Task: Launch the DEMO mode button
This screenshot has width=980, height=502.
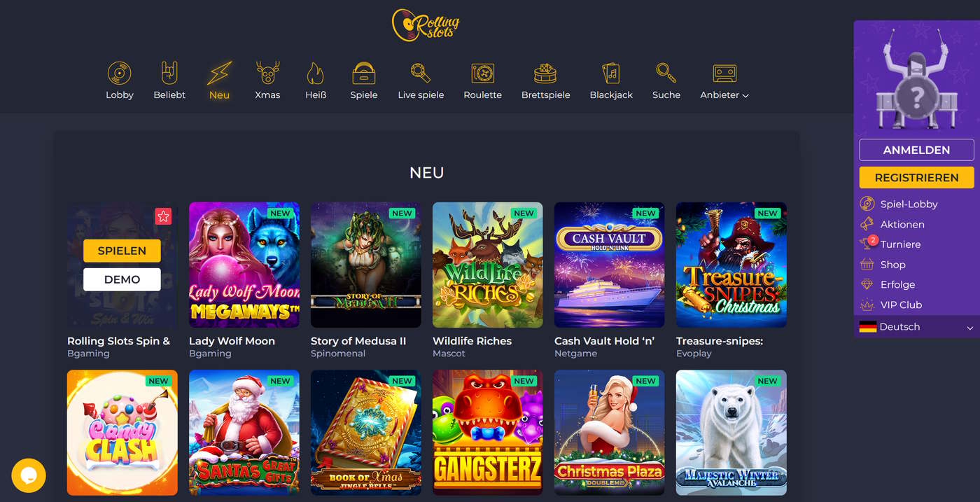Action: coord(122,279)
